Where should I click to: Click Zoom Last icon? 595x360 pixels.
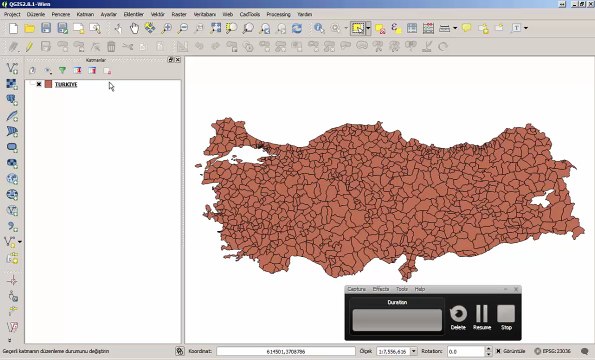click(265, 28)
